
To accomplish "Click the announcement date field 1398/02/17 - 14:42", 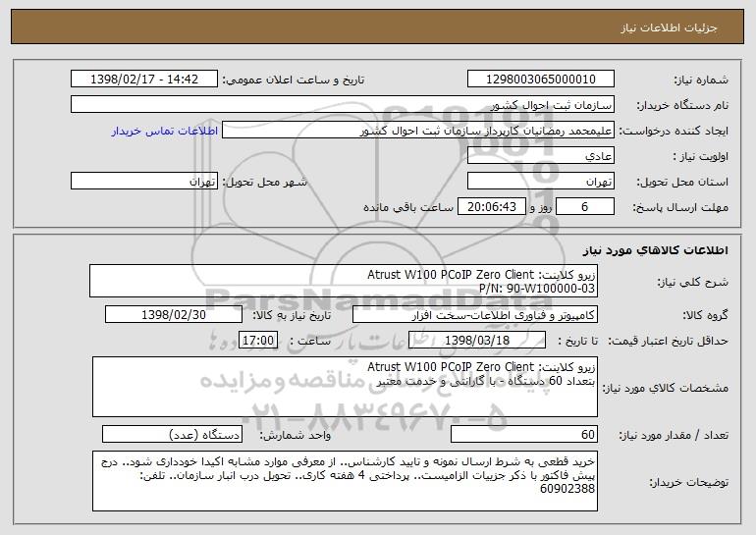I will coord(144,80).
